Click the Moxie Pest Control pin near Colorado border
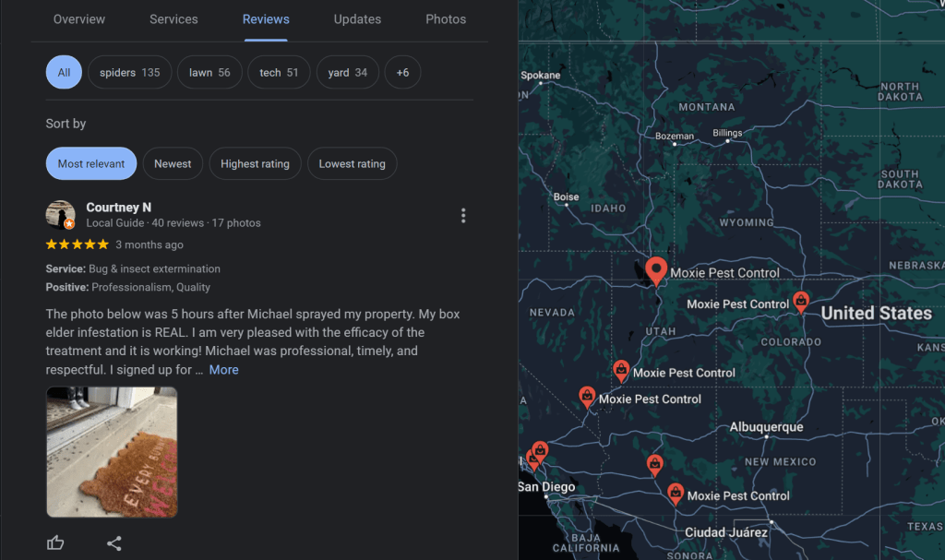This screenshot has width=945, height=560. click(801, 302)
